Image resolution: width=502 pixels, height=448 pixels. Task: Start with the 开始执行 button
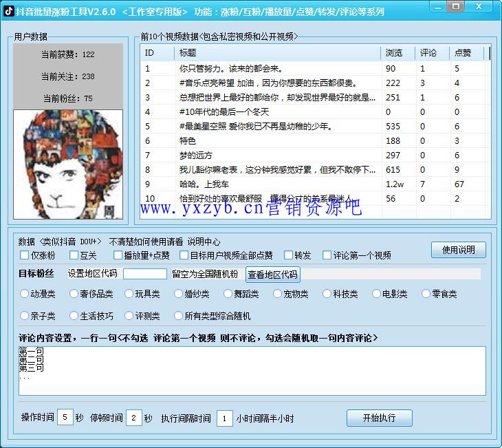tap(380, 418)
